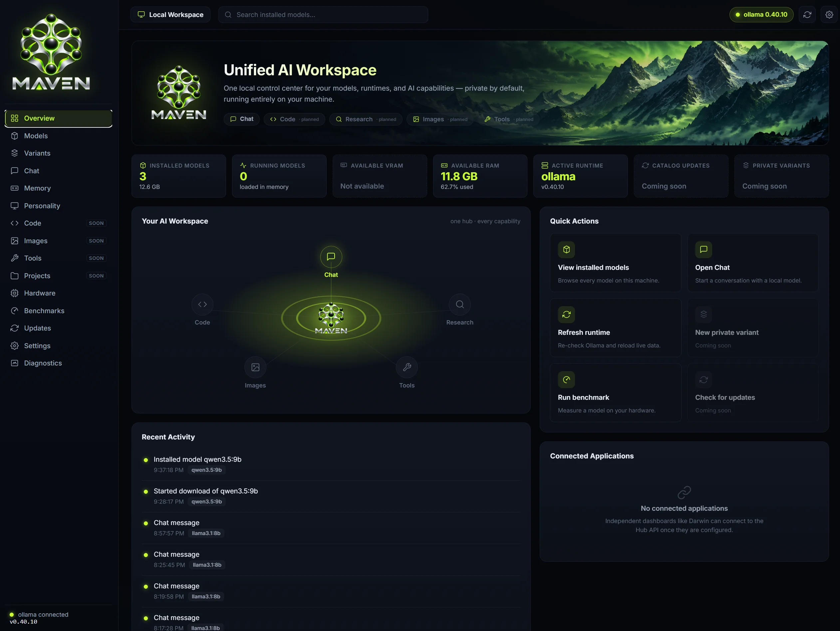
Task: Click the Available RAM stat card
Action: pyautogui.click(x=480, y=176)
